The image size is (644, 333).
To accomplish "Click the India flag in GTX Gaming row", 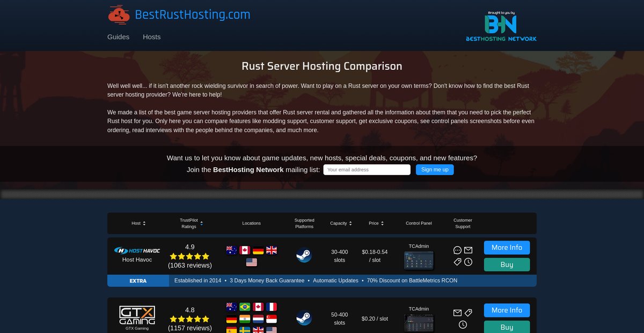I will pos(245,319).
